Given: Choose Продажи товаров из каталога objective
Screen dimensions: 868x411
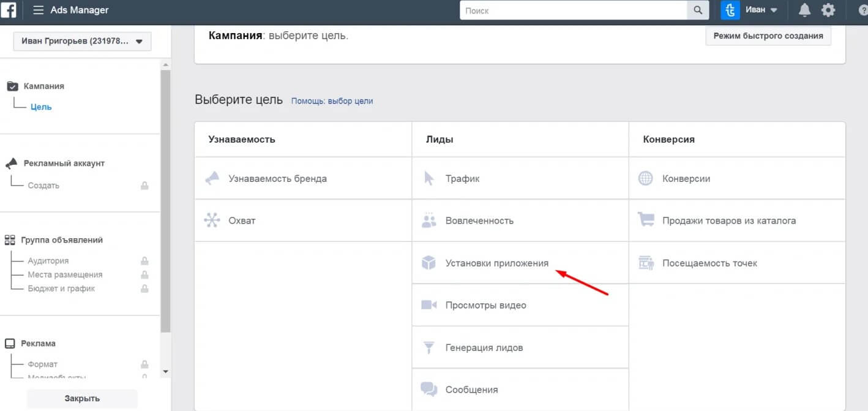Looking at the screenshot, I should click(737, 221).
